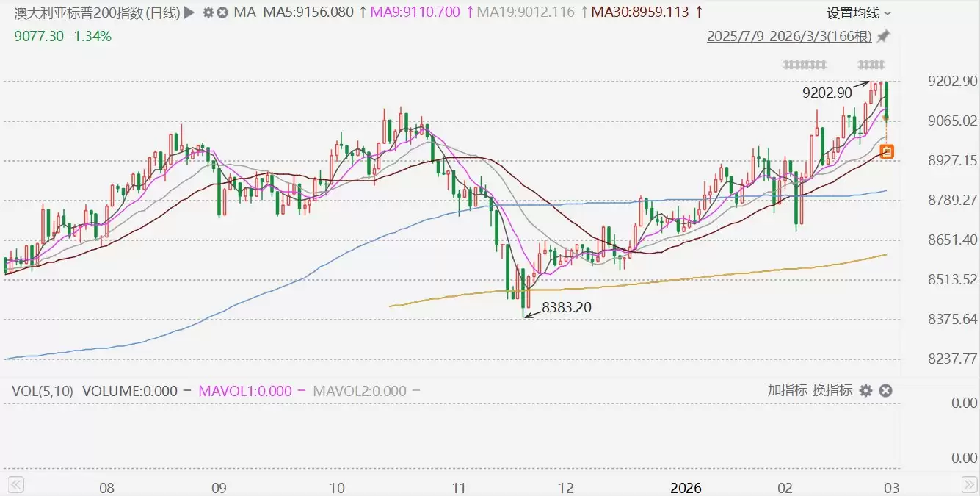Expand the 设置均线 dropdown
The image size is (980, 496).
pyautogui.click(x=859, y=12)
